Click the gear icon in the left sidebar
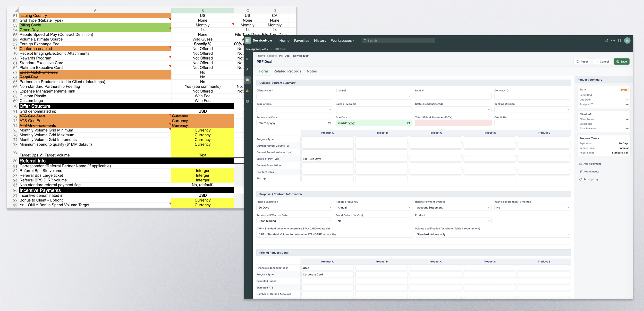 tap(247, 102)
